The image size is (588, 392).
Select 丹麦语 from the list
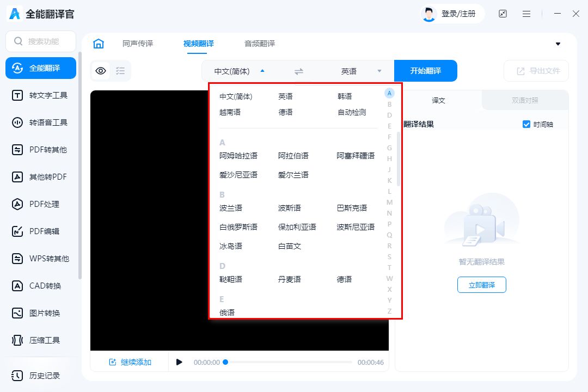coord(290,279)
